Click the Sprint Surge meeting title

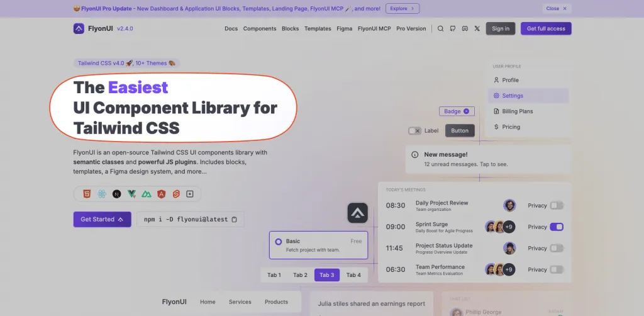click(431, 224)
